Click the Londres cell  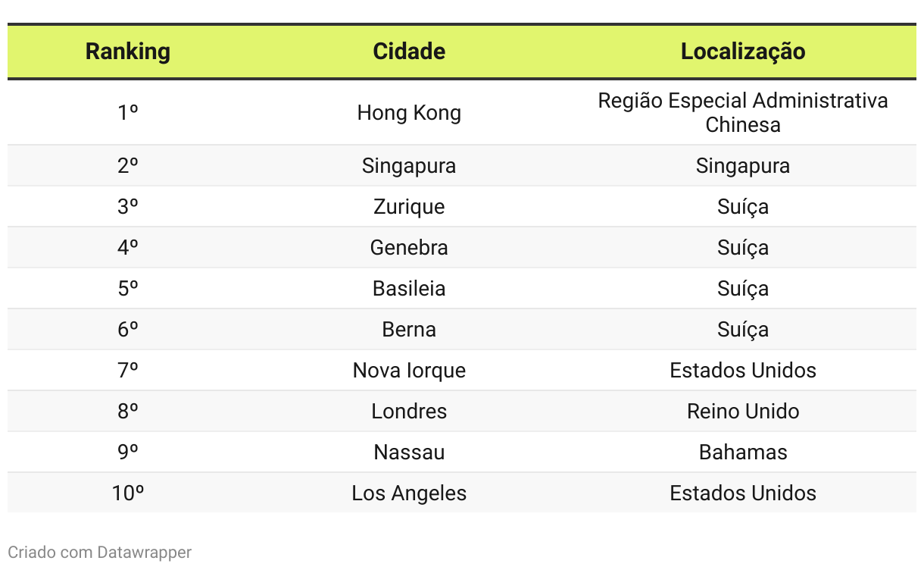(x=409, y=412)
